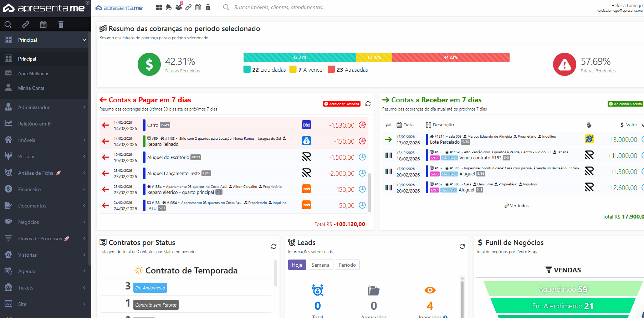
Task: Click the notifications bell icon in top toolbar
Action: 169,7
